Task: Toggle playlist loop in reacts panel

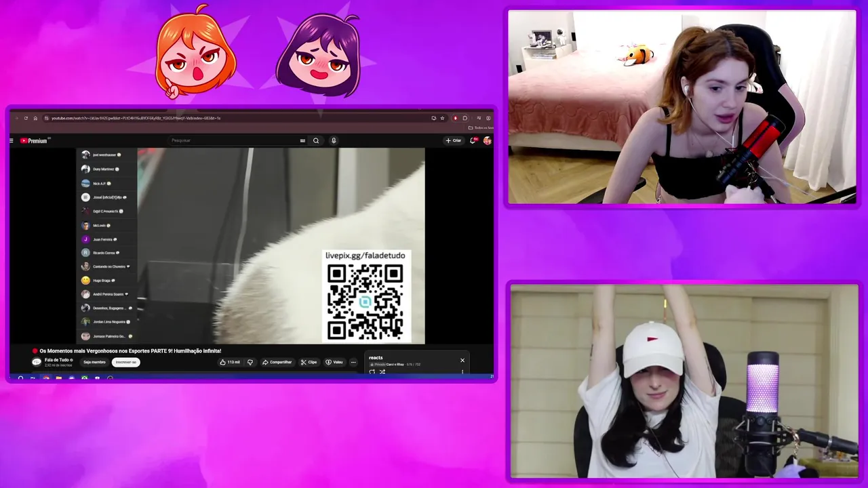Action: coord(372,371)
